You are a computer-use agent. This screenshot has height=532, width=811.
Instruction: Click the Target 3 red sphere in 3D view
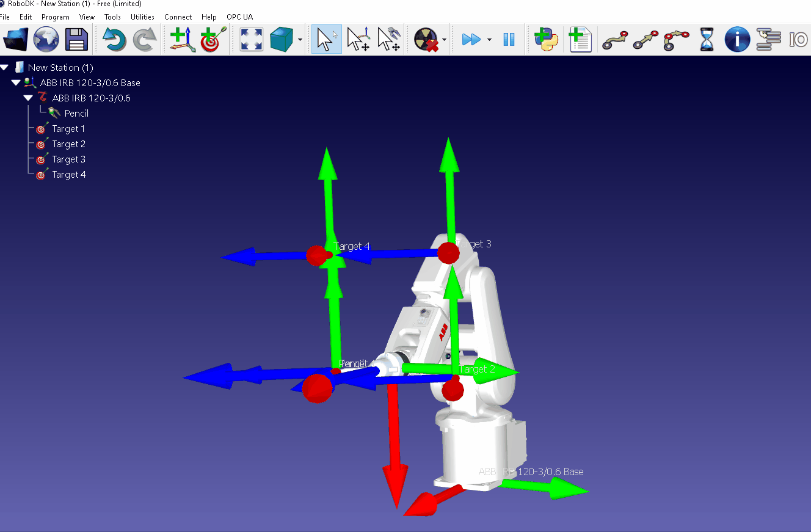coord(448,253)
